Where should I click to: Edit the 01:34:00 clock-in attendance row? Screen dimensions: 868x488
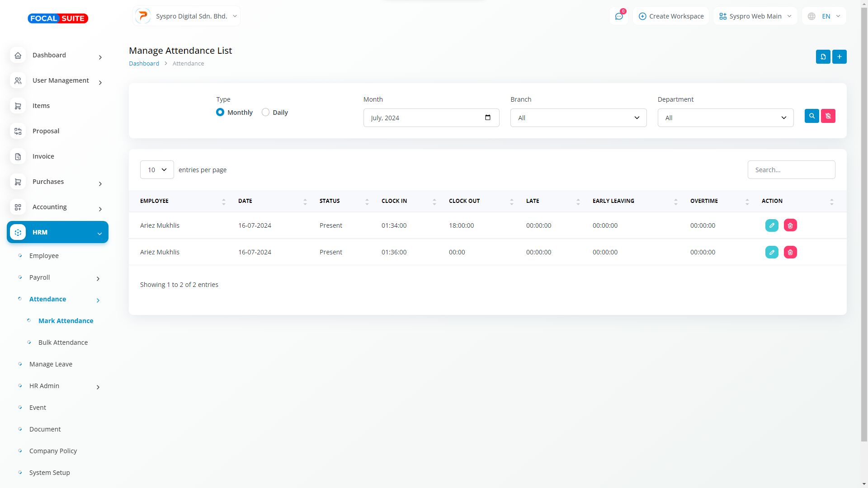tap(772, 225)
